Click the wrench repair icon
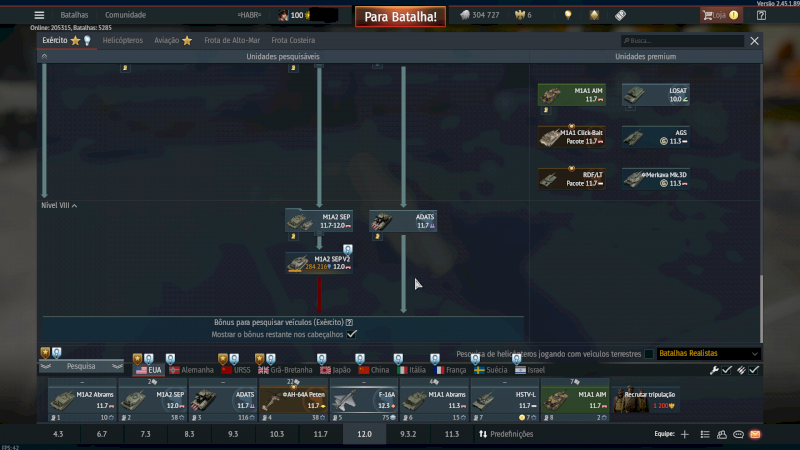This screenshot has width=800, height=450. [x=714, y=370]
